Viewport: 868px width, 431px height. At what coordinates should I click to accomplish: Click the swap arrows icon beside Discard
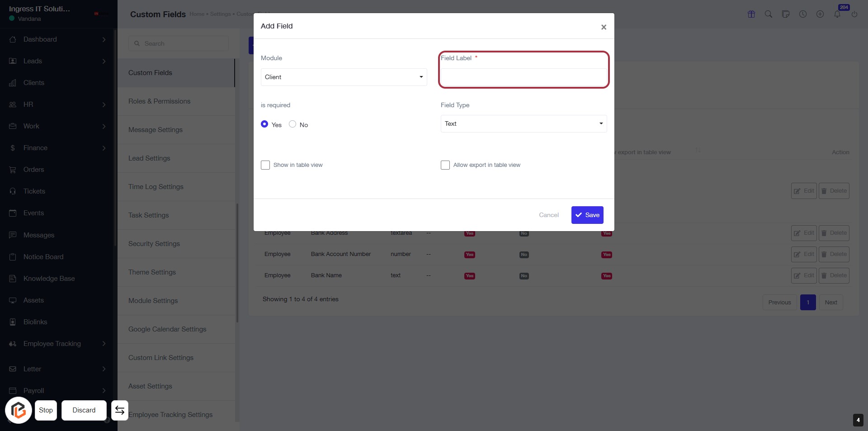tap(120, 410)
